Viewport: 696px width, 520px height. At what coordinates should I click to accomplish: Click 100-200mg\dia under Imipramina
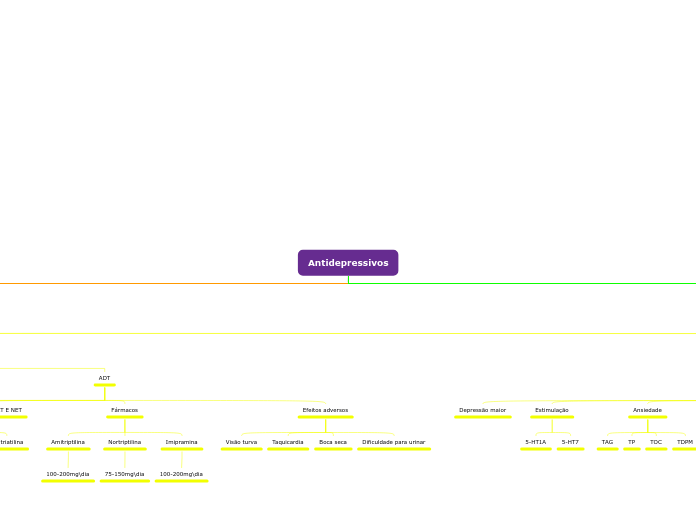pyautogui.click(x=182, y=474)
